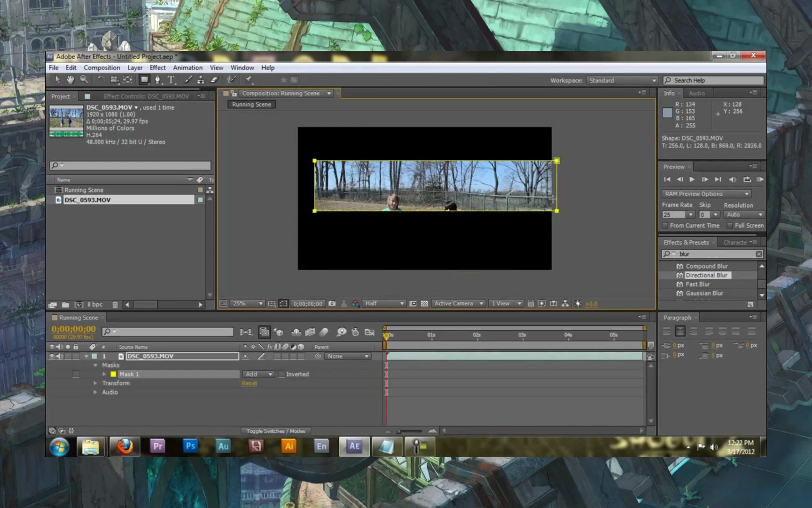Select the Pan Behind tool
The height and width of the screenshot is (508, 812).
click(127, 80)
